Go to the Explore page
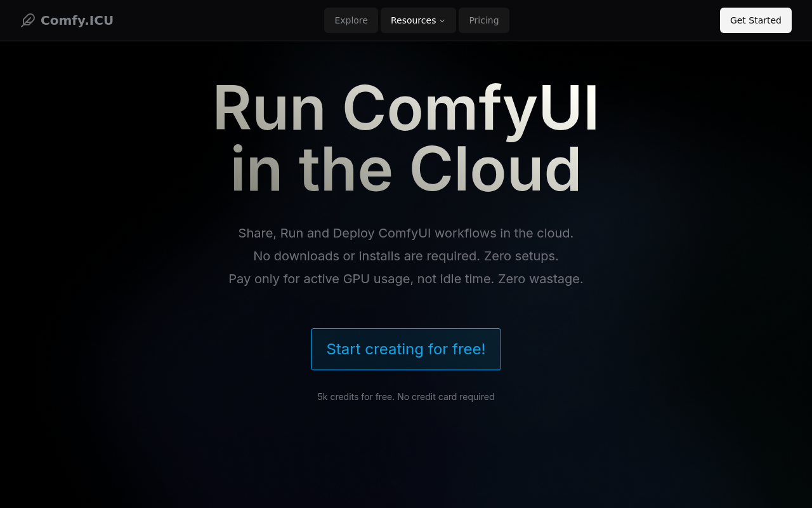Image resolution: width=812 pixels, height=508 pixels. (351, 20)
